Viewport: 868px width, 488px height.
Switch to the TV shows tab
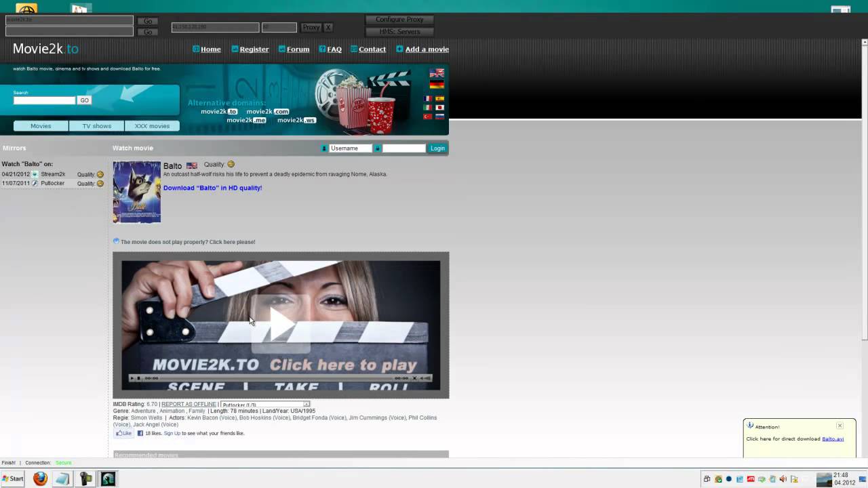(97, 126)
